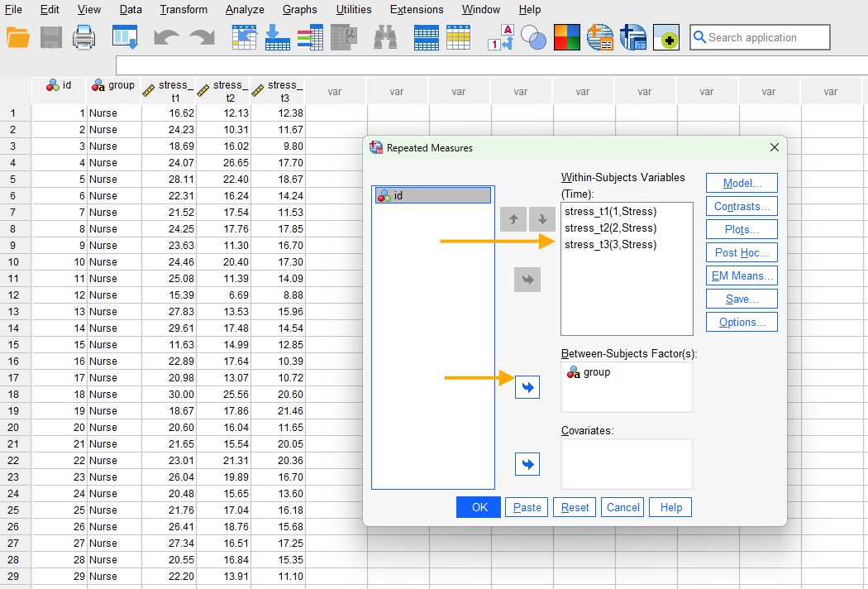The height and width of the screenshot is (589, 868).
Task: Click the green plus customize toolbar icon
Action: 666,38
